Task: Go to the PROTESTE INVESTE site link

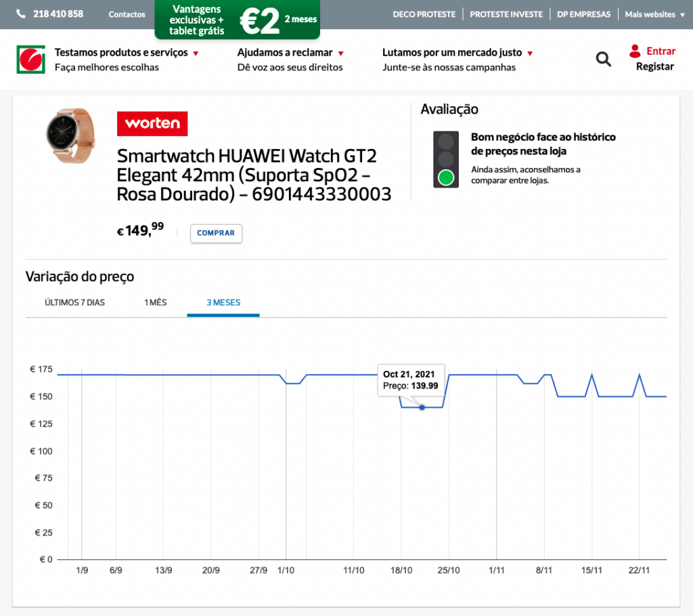Action: [506, 14]
